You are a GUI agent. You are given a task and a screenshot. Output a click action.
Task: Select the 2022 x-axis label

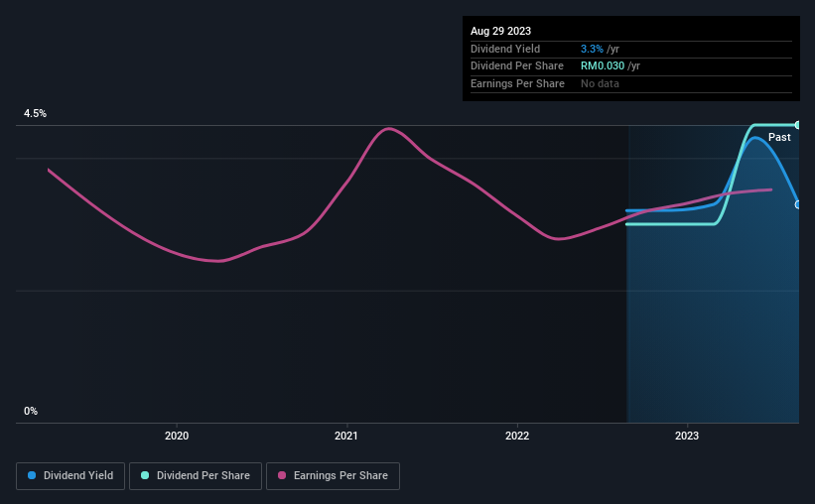[517, 436]
